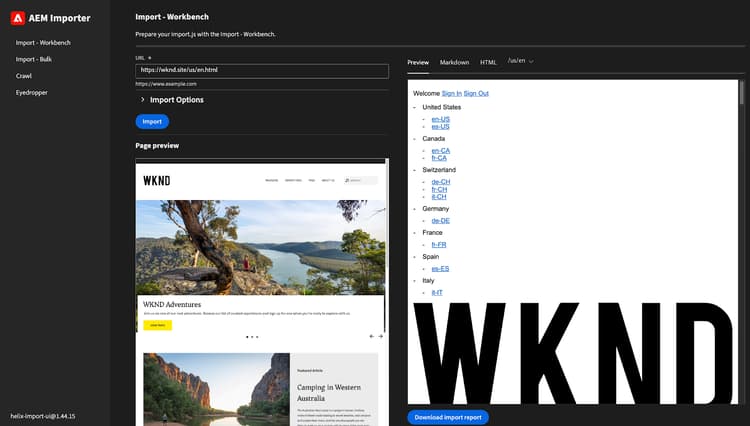750x426 pixels.
Task: Click the Adobe logo icon
Action: [x=18, y=18]
